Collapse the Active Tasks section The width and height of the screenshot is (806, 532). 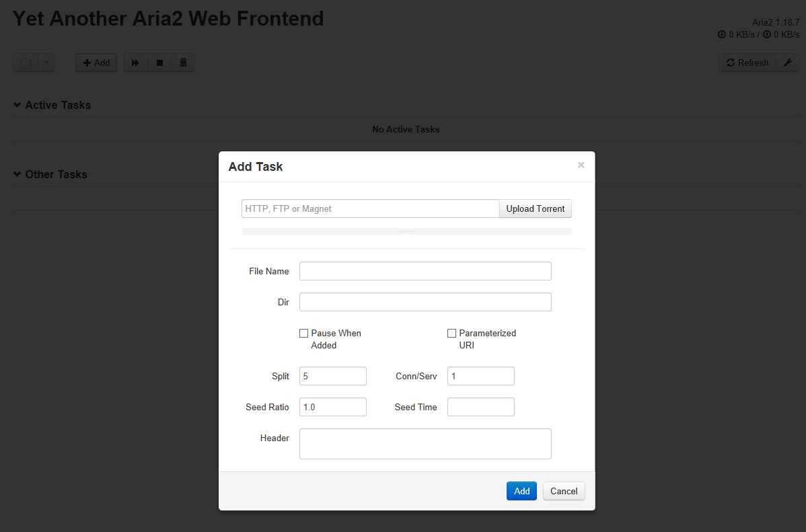pos(16,105)
